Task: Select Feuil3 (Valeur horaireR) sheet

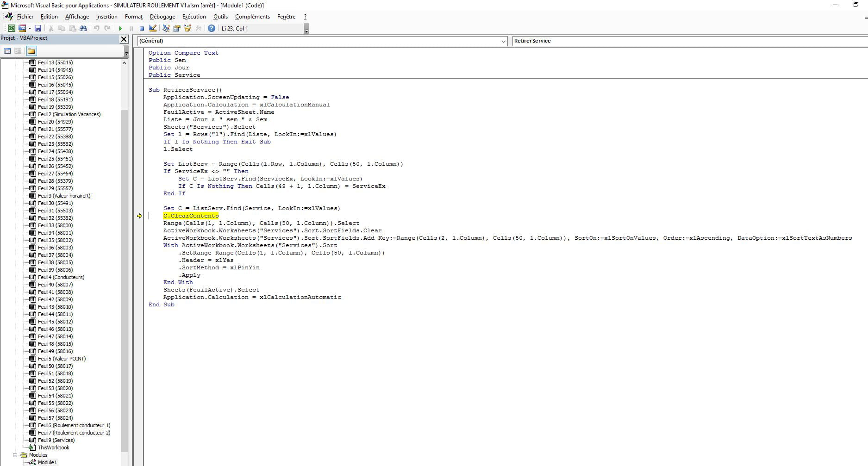Action: [x=64, y=196]
